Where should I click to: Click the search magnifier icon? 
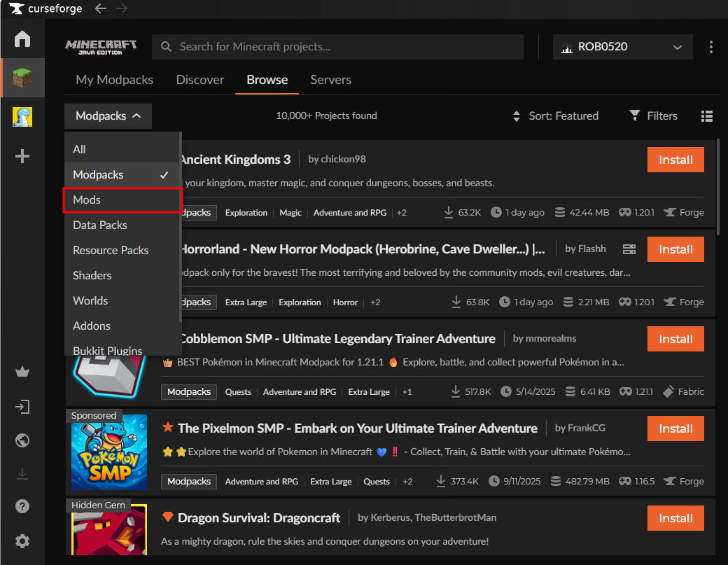[166, 46]
